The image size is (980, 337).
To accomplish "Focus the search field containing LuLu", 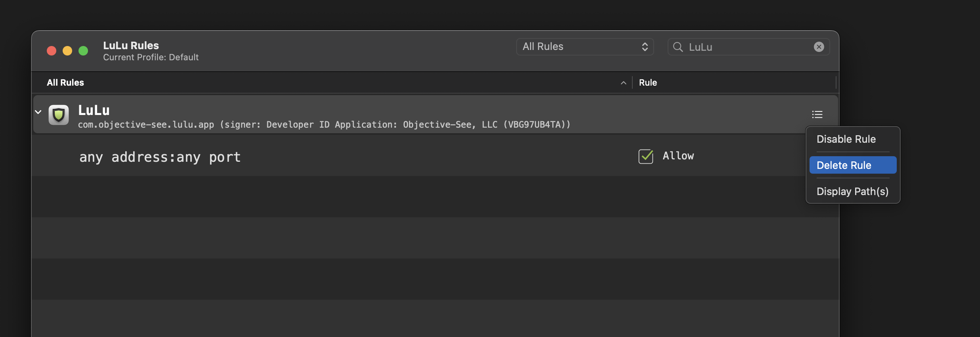I will (745, 47).
